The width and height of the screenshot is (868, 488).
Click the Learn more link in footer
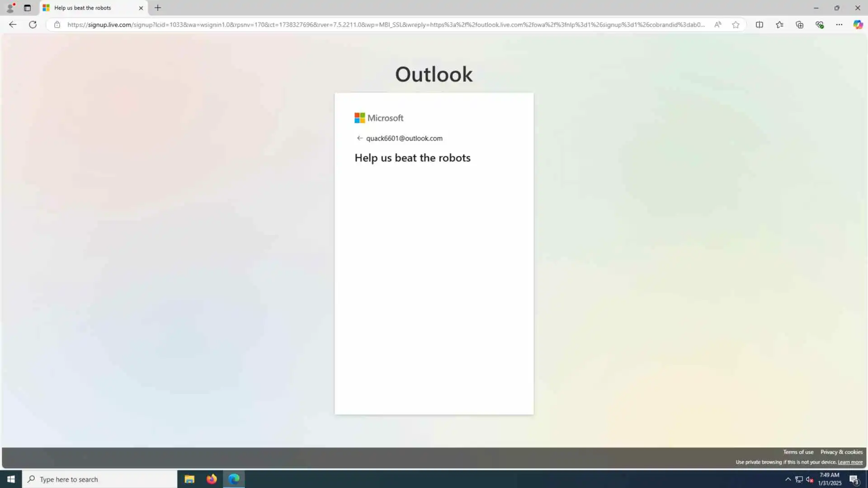(850, 462)
